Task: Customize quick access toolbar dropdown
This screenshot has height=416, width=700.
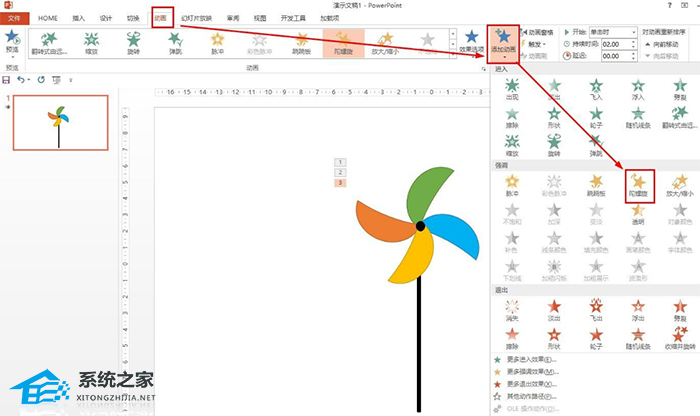Action: pos(70,80)
